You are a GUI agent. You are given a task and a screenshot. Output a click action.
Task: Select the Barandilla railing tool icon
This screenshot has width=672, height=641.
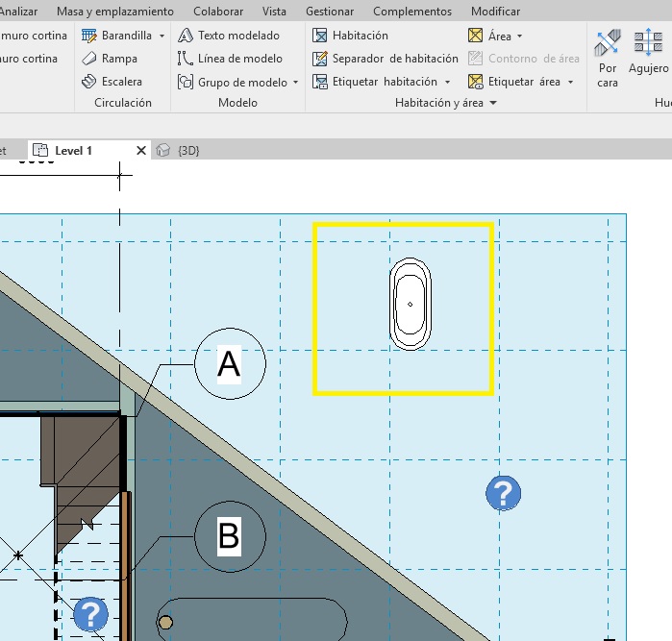pyautogui.click(x=89, y=36)
